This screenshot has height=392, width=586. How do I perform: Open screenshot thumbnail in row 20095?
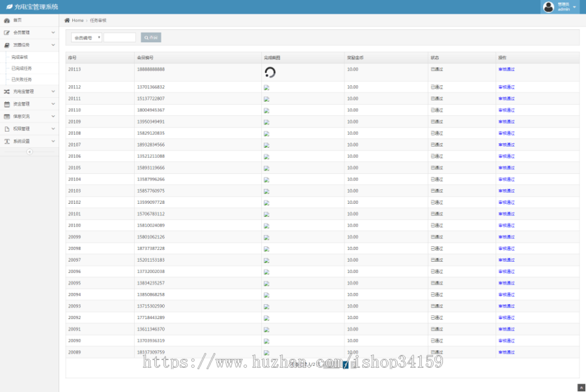tap(266, 284)
